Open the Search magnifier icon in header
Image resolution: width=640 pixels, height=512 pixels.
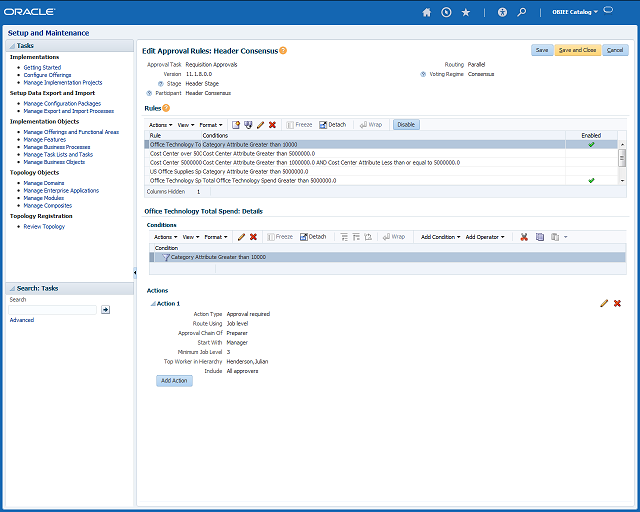(522, 12)
